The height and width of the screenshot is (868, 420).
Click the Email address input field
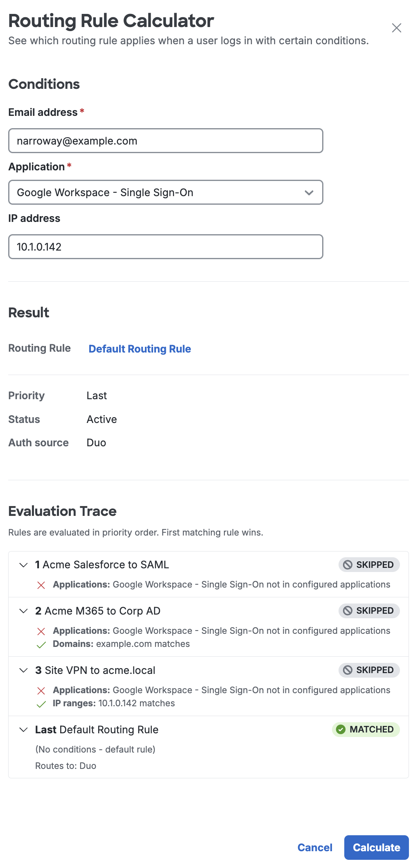point(165,140)
